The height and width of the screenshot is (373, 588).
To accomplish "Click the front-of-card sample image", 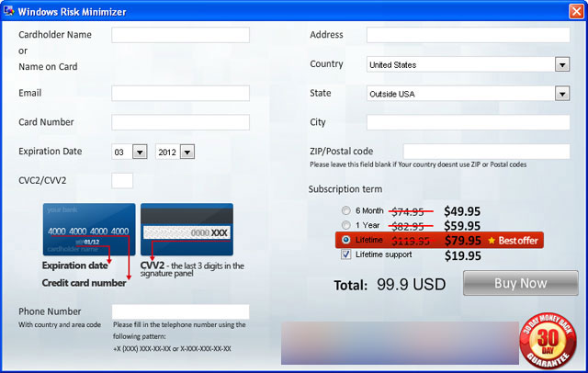I will (x=89, y=230).
